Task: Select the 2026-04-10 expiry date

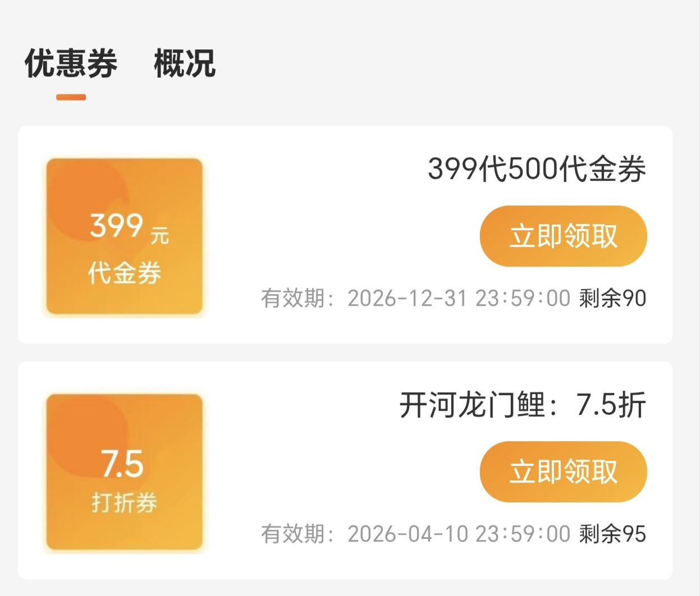Action: 407,534
